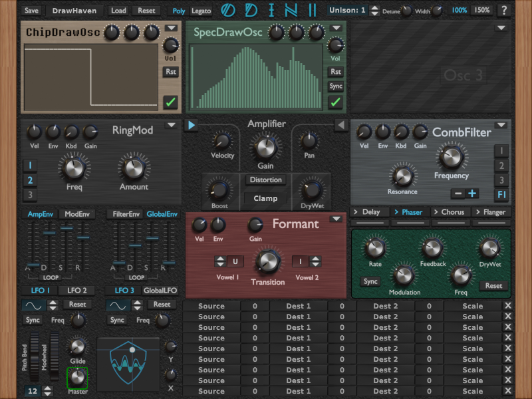Open the RingMod filter type dropdown

[x=172, y=125]
